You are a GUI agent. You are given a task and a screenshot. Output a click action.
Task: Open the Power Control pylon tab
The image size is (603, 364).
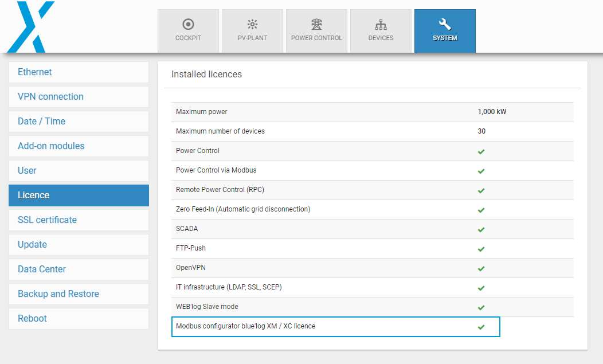point(316,31)
